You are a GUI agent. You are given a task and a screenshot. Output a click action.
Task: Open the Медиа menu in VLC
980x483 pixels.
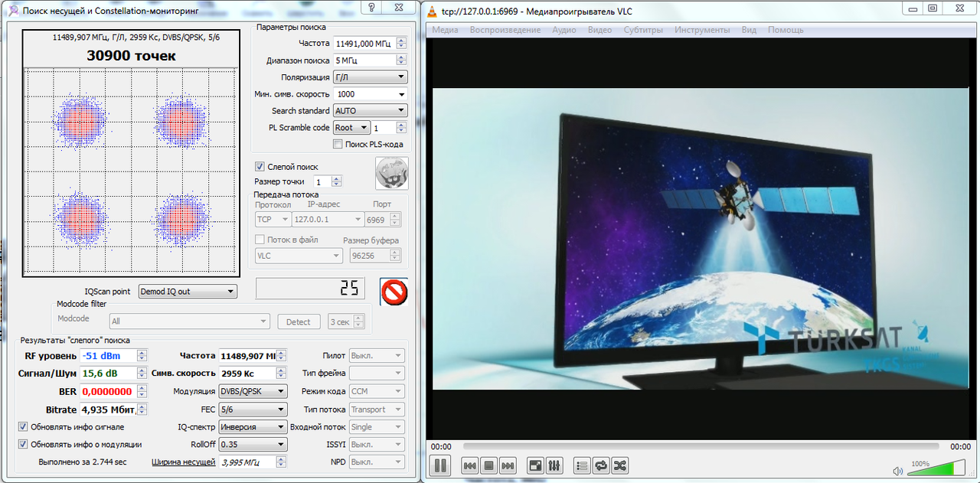click(446, 30)
